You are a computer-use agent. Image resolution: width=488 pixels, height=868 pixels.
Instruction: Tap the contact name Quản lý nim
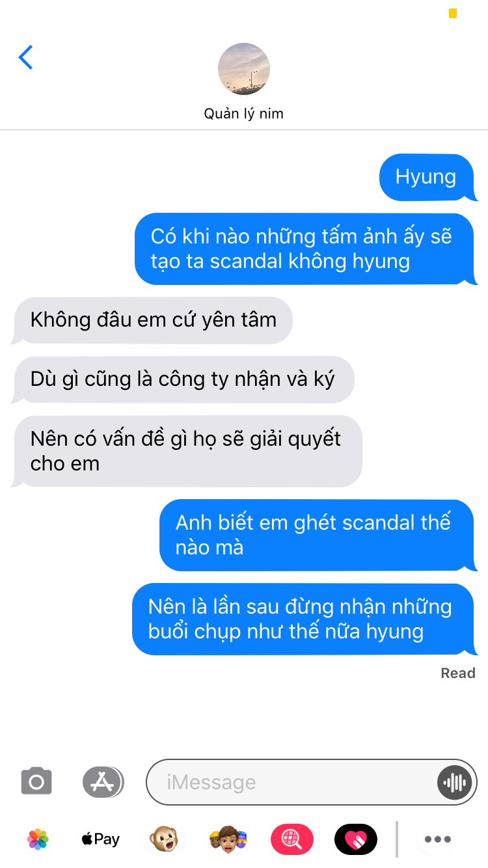244,114
